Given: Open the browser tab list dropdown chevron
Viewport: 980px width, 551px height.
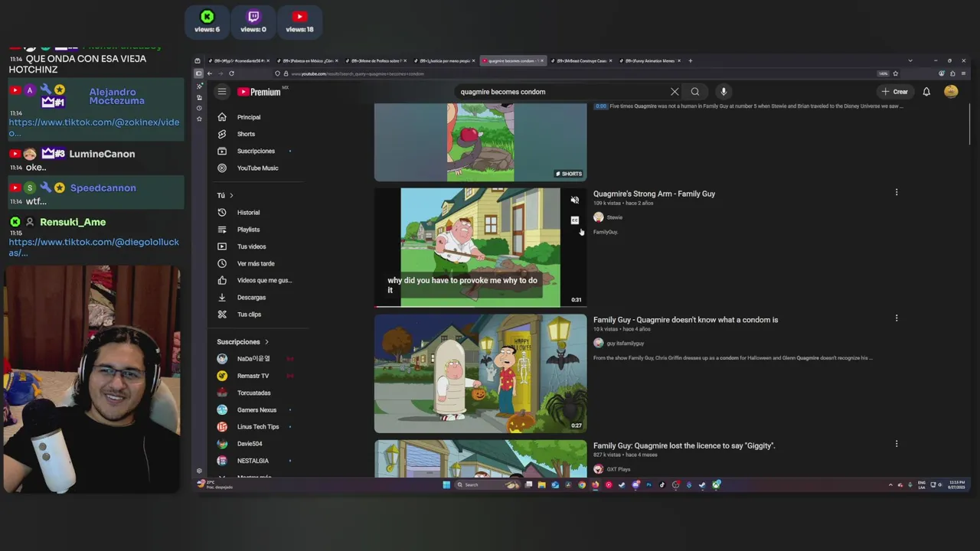Looking at the screenshot, I should (x=910, y=60).
